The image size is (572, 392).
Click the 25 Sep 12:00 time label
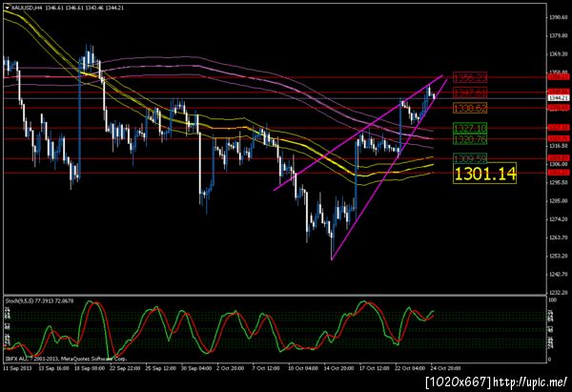(x=160, y=368)
